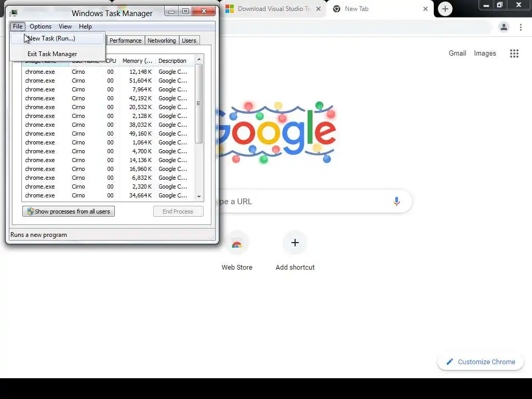
Task: Close the New Tab tab in Chrome
Action: (x=425, y=9)
